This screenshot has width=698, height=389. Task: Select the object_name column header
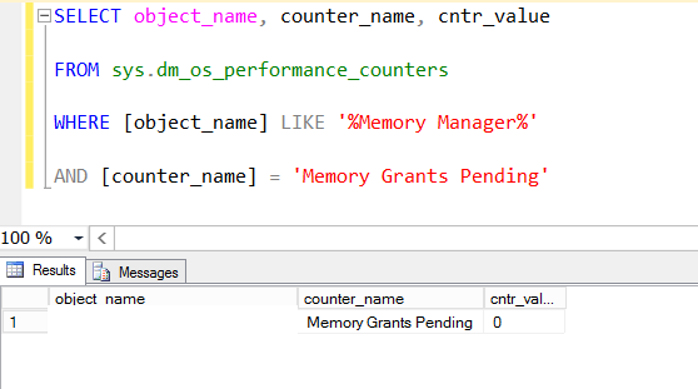coord(173,298)
